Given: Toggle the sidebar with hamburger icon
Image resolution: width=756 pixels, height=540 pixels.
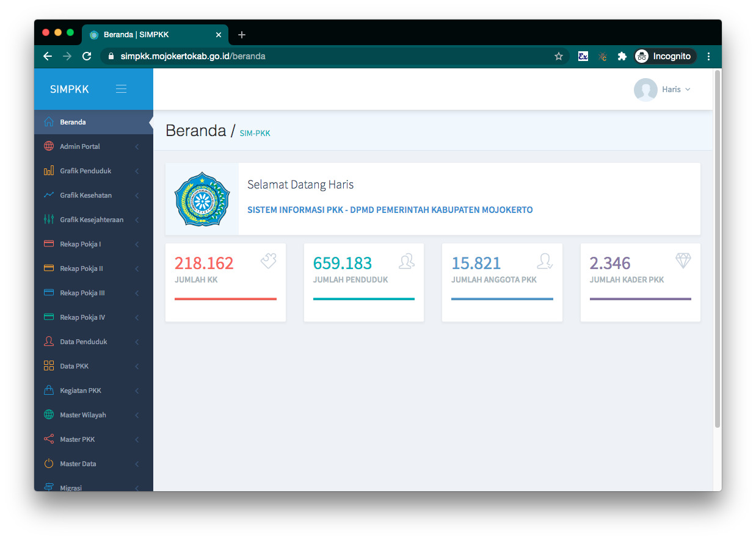Looking at the screenshot, I should (121, 89).
